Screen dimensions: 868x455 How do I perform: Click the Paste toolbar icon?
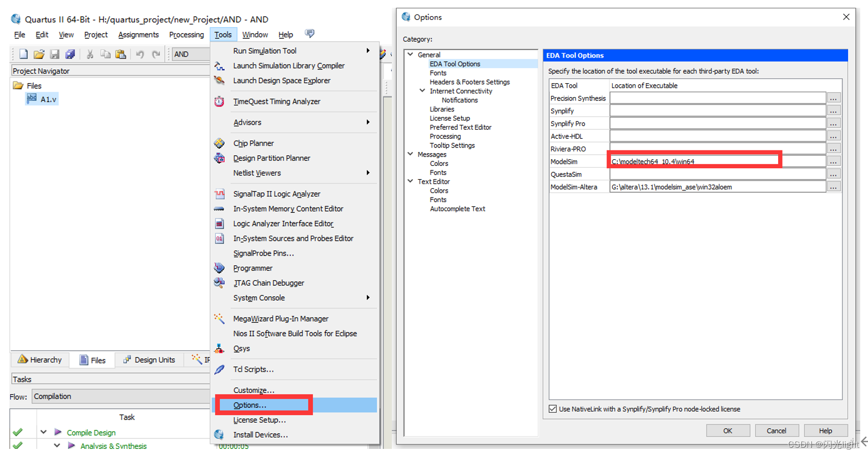120,54
